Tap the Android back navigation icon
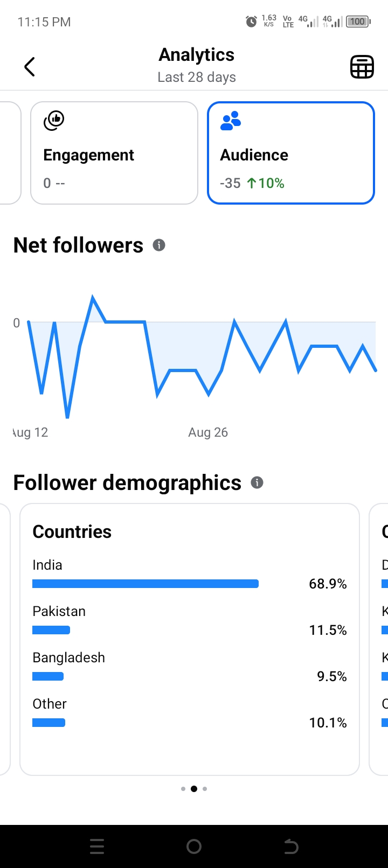 (291, 846)
